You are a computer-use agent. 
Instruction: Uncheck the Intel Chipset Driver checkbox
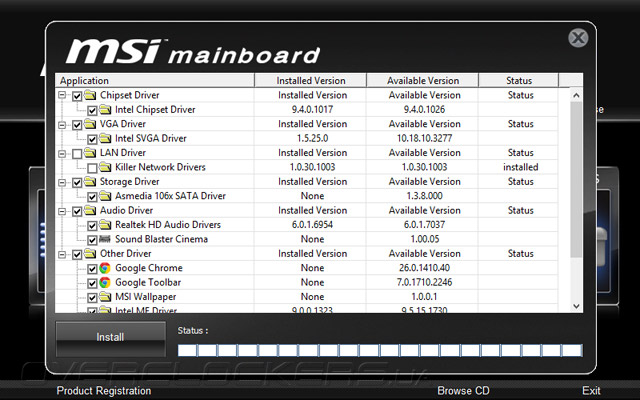pyautogui.click(x=92, y=111)
